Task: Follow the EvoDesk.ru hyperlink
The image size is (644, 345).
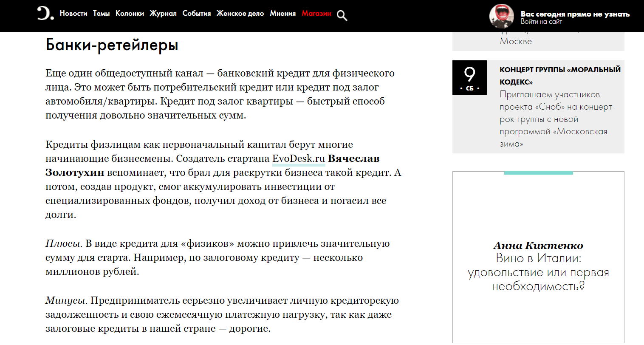Action: (x=298, y=159)
